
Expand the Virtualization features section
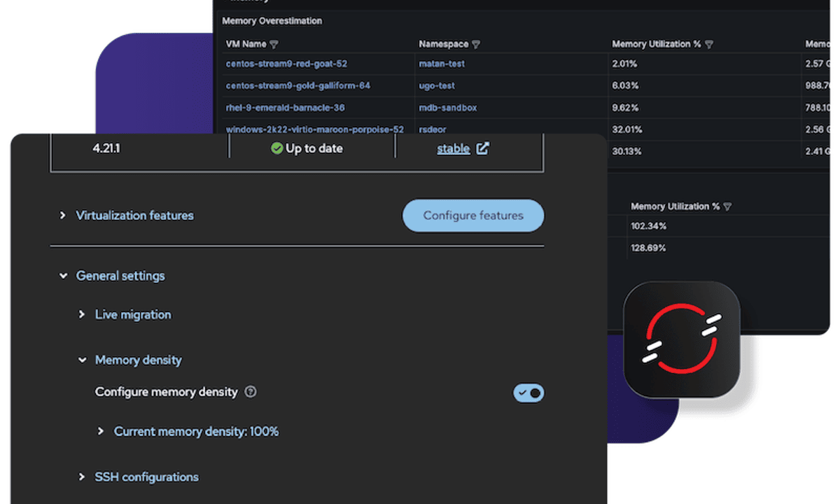coord(63,216)
